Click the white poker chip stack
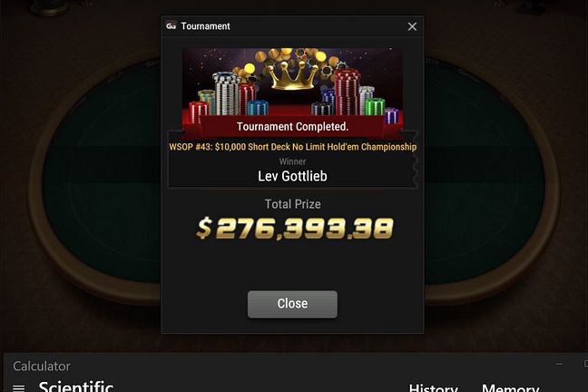 227,93
